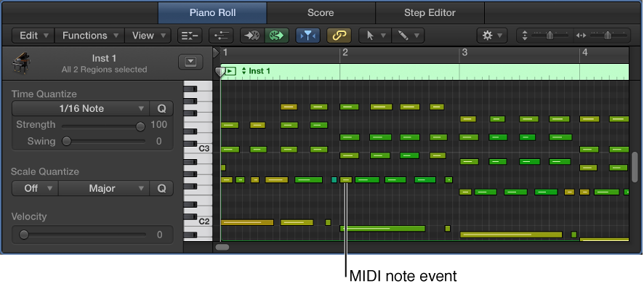Toggle the MIDI In button
This screenshot has height=289, width=644.
click(252, 36)
